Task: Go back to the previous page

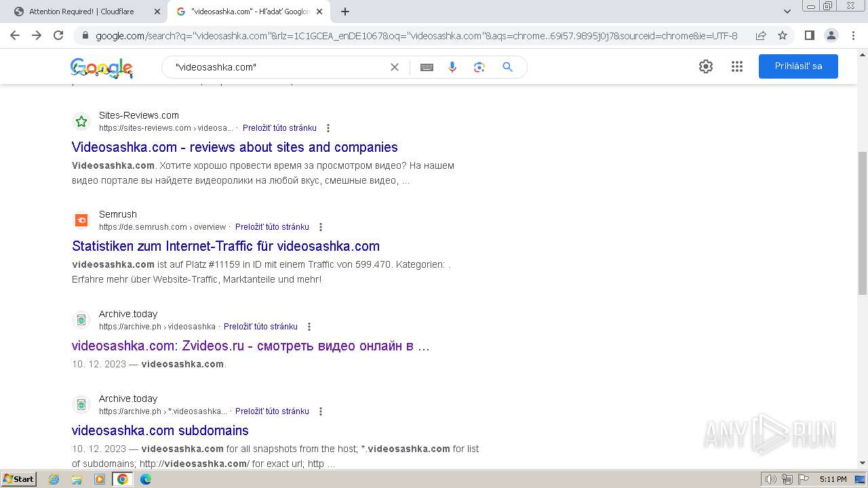Action: tap(15, 35)
